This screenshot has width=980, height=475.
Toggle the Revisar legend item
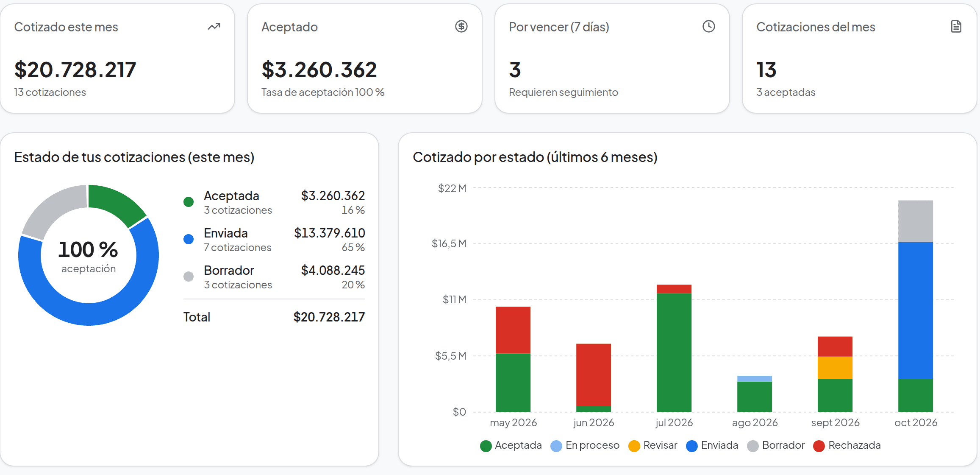tap(652, 445)
